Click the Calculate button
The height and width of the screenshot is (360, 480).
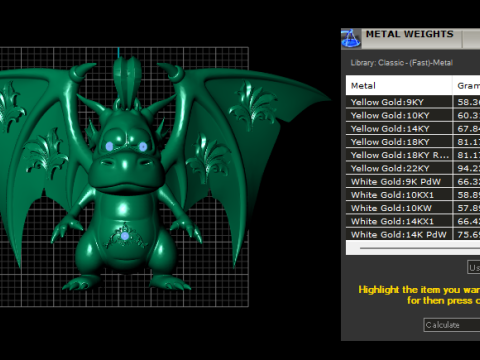(x=452, y=325)
